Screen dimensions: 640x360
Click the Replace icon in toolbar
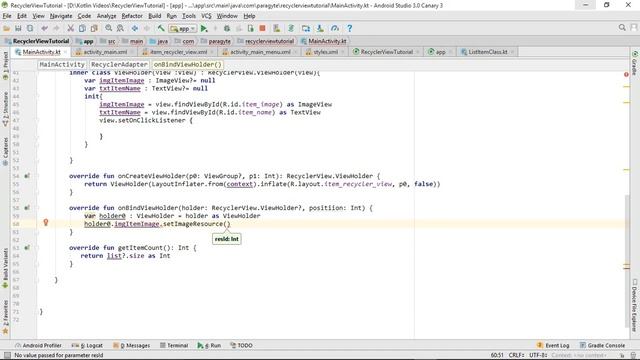click(x=120, y=28)
